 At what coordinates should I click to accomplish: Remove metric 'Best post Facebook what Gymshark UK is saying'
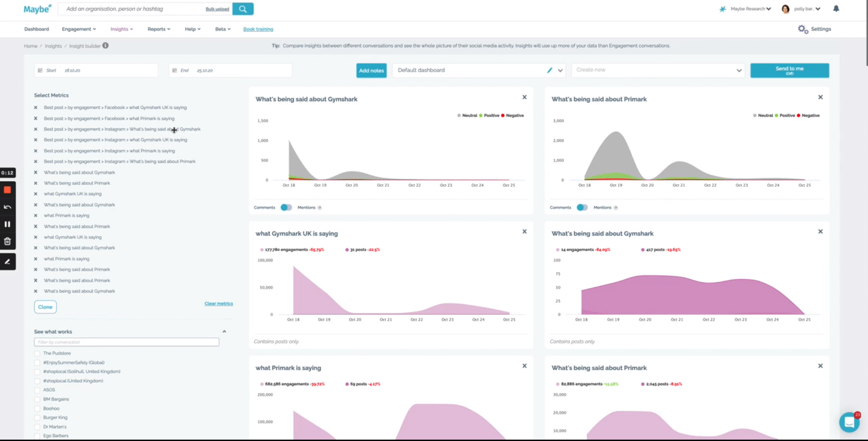tap(36, 107)
